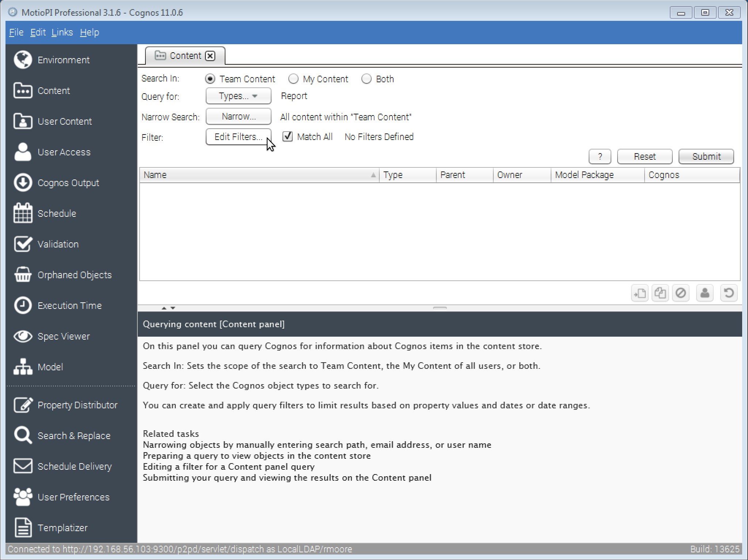This screenshot has height=560, width=748.
Task: Open the Edit menu
Action: pyautogui.click(x=38, y=33)
